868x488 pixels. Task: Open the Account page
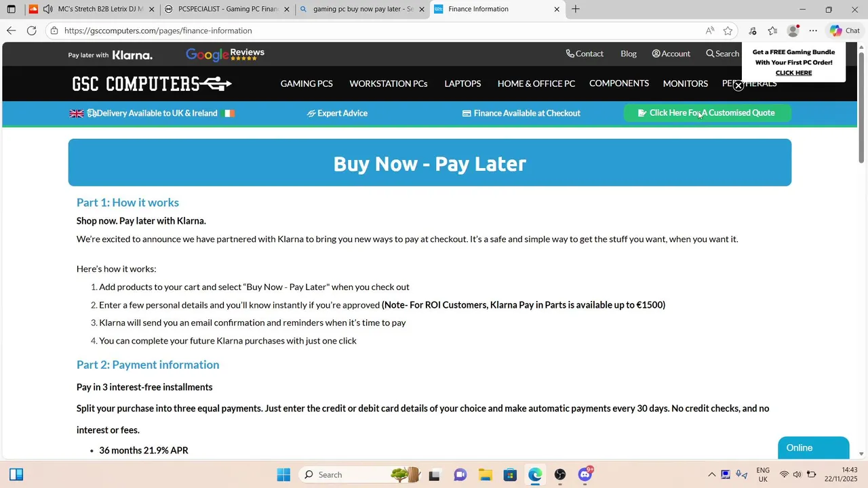(671, 54)
